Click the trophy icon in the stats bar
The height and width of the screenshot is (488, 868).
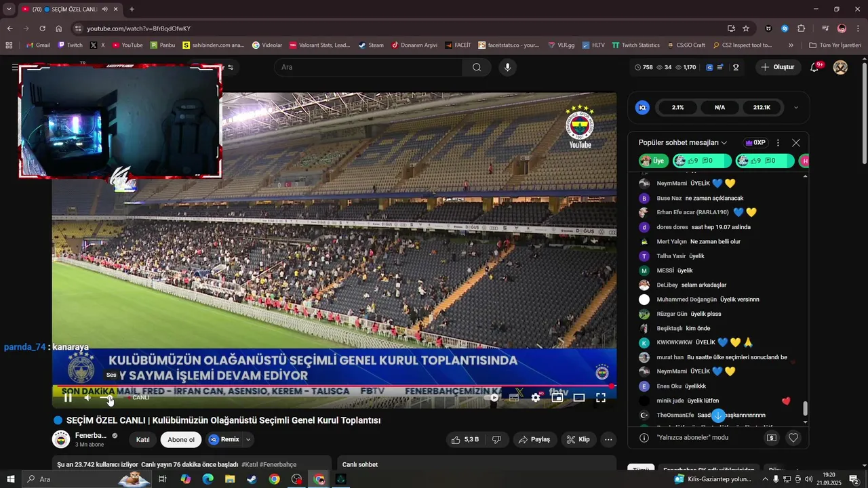736,67
